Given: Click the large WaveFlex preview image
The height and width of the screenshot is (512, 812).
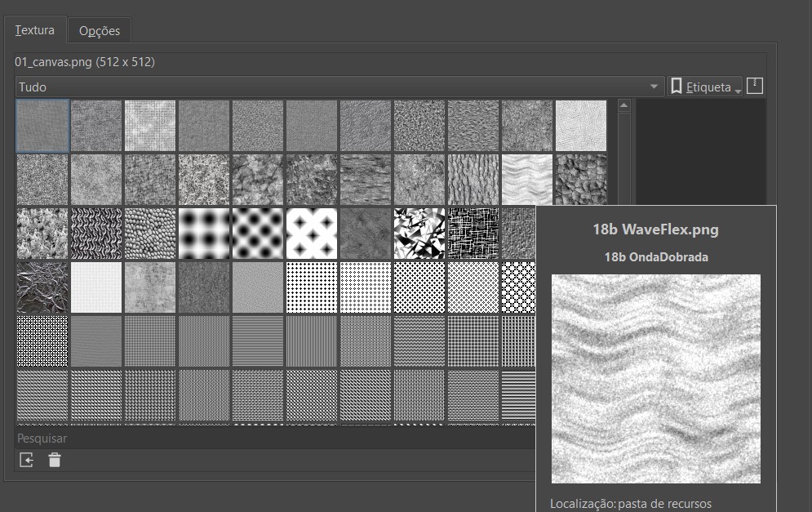Looking at the screenshot, I should (x=656, y=379).
